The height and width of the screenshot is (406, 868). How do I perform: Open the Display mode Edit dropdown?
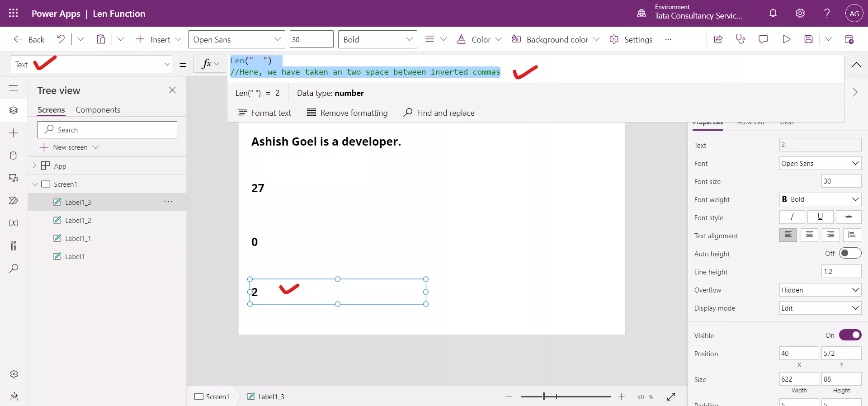tap(820, 308)
